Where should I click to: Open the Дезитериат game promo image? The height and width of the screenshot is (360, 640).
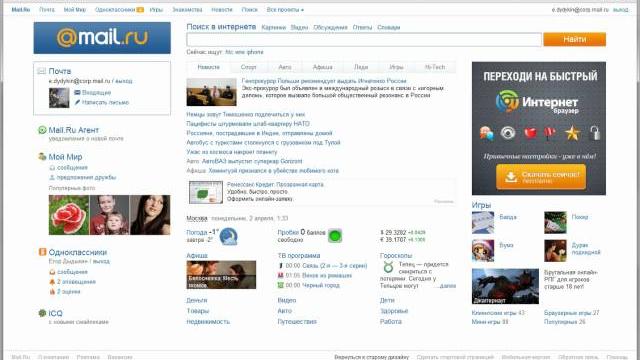tap(505, 286)
